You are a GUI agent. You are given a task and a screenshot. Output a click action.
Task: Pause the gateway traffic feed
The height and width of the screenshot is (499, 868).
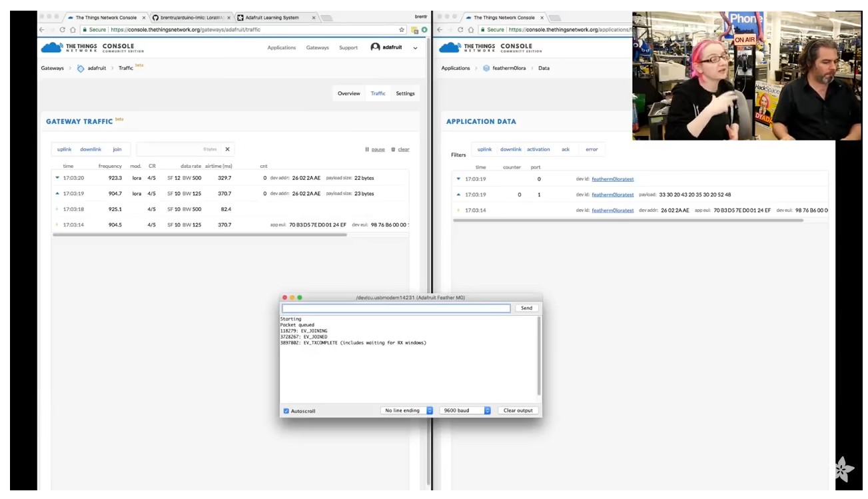[375, 150]
